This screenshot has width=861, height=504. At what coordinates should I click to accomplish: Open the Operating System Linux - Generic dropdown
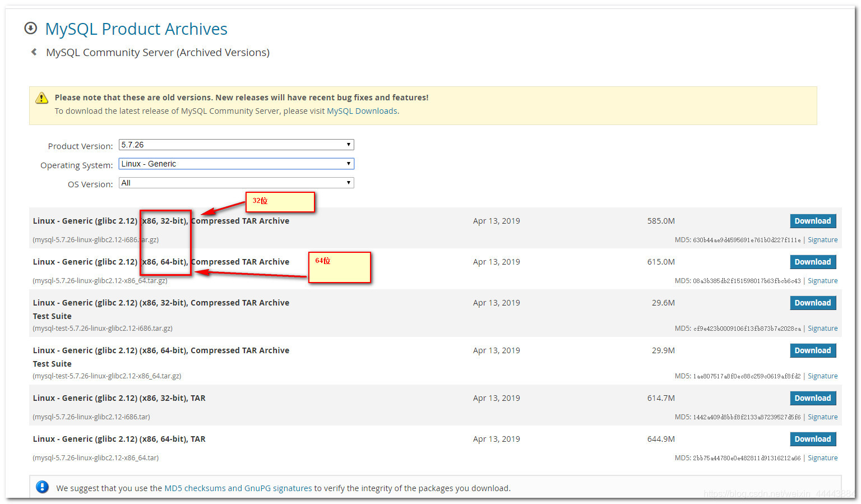pyautogui.click(x=237, y=164)
